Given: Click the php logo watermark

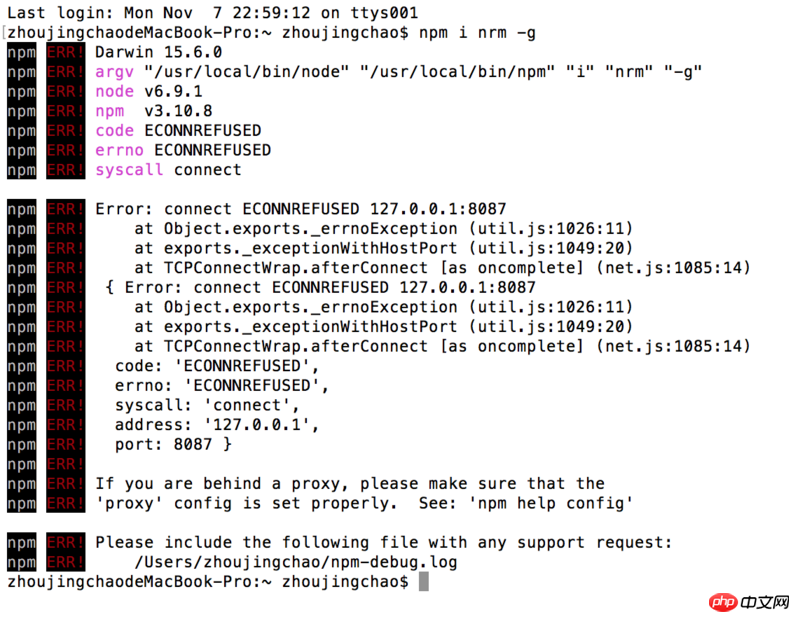Looking at the screenshot, I should pyautogui.click(x=720, y=602).
